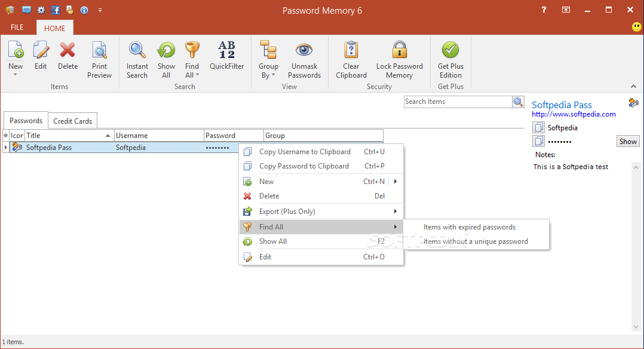Click the Facebook icon in title bar
The height and width of the screenshot is (349, 644).
(56, 10)
